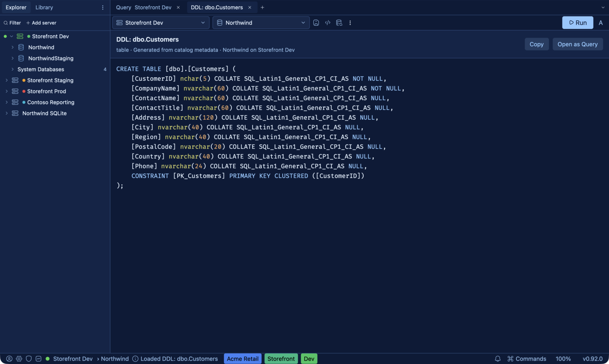Switch to Query Storefront Dev tab

click(x=144, y=8)
